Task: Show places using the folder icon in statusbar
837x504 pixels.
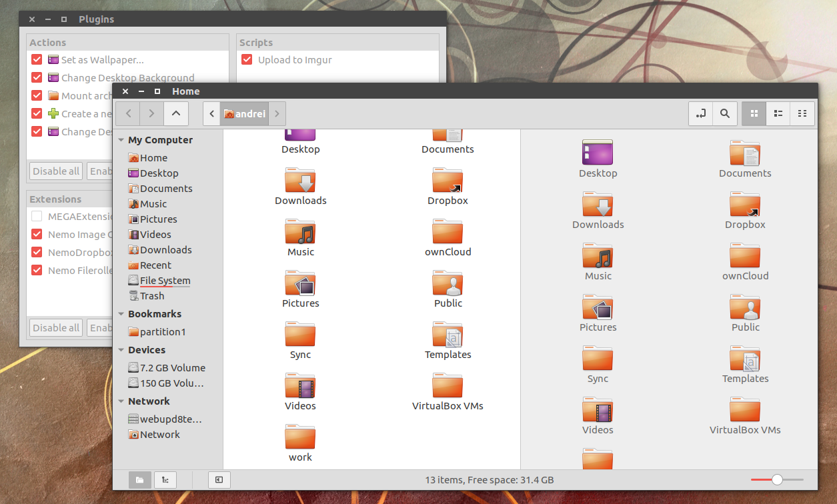Action: 139,479
